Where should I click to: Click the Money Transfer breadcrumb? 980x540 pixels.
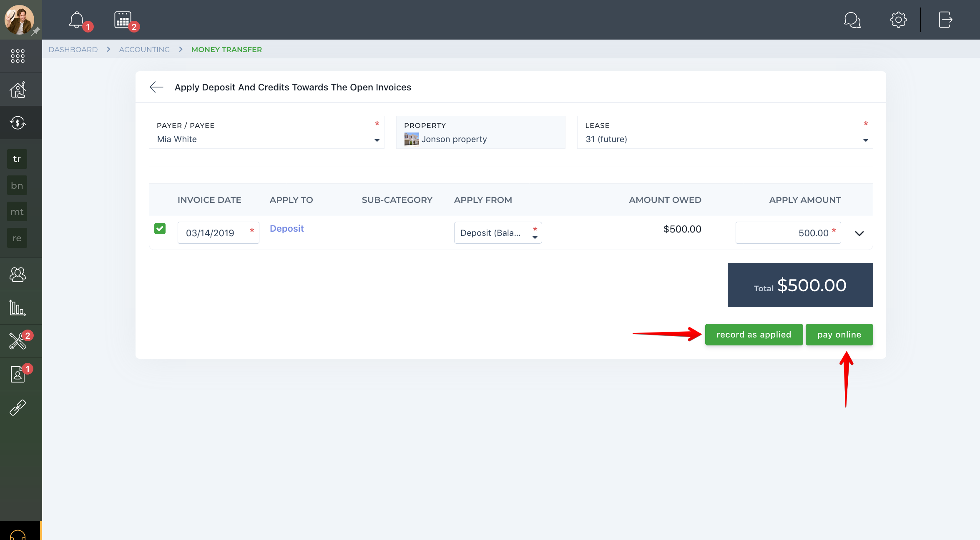pyautogui.click(x=226, y=50)
